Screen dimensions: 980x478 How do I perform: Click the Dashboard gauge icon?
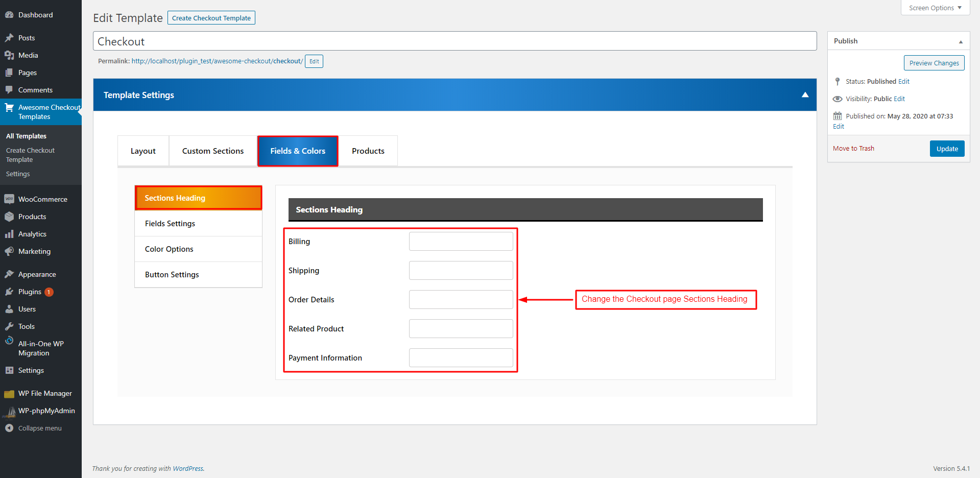(x=9, y=15)
